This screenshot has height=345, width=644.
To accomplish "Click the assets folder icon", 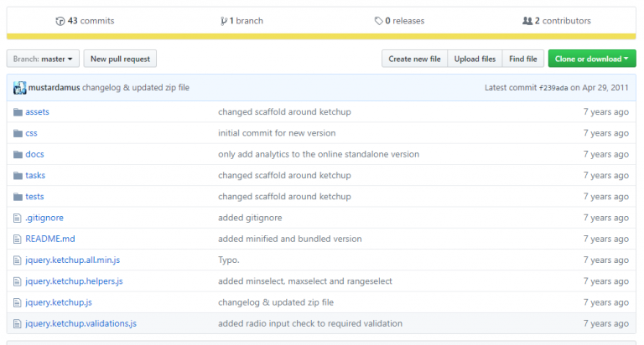I will (x=18, y=112).
